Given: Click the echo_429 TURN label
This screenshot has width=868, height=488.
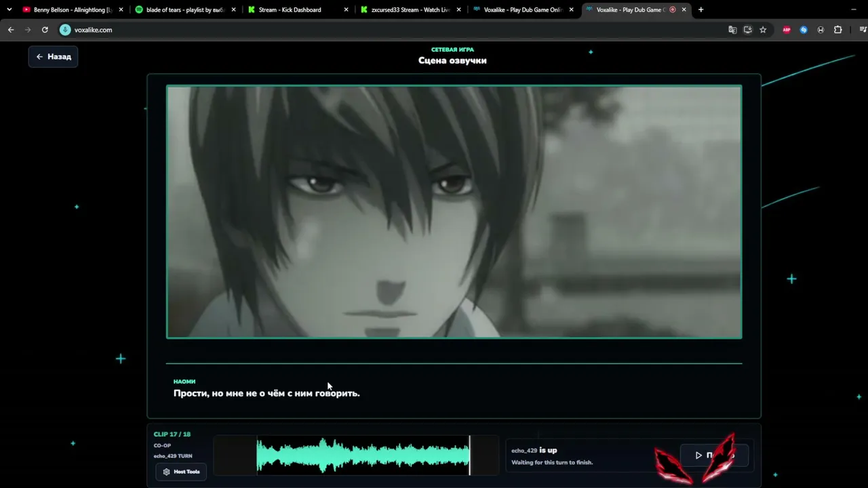Looking at the screenshot, I should click(173, 456).
